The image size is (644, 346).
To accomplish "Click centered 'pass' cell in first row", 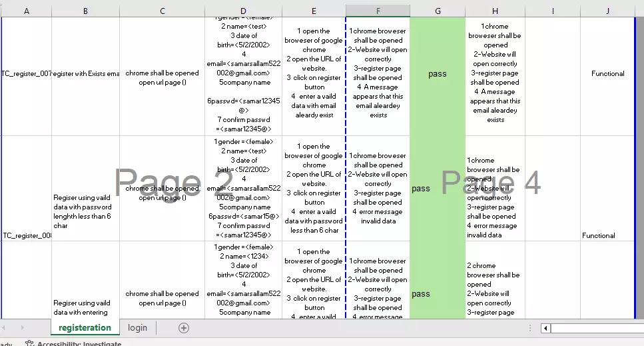I will 438,77.
